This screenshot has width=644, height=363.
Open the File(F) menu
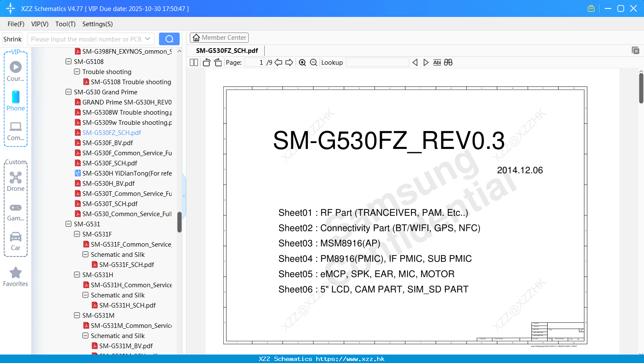[x=16, y=24]
